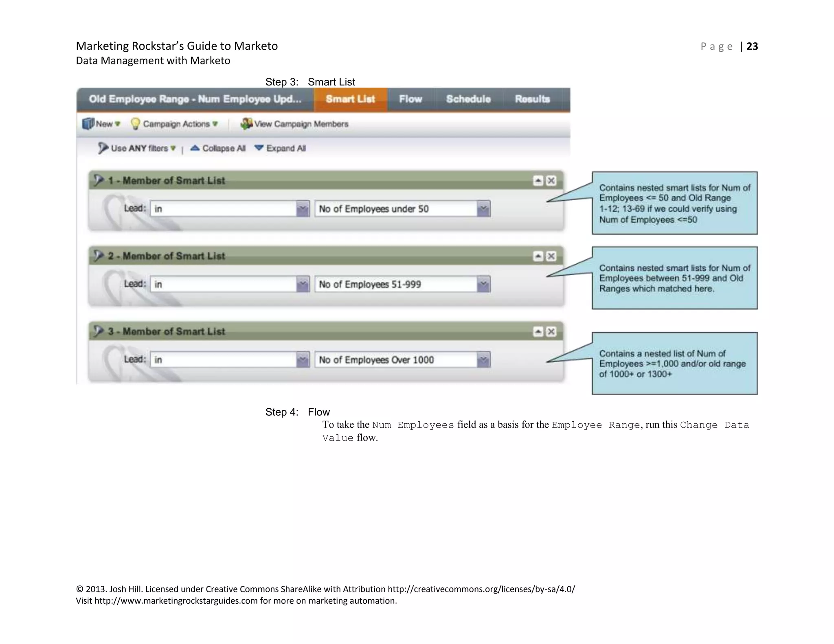Click the Use ANY filters funnel icon
This screenshot has width=834, height=644.
click(x=103, y=148)
